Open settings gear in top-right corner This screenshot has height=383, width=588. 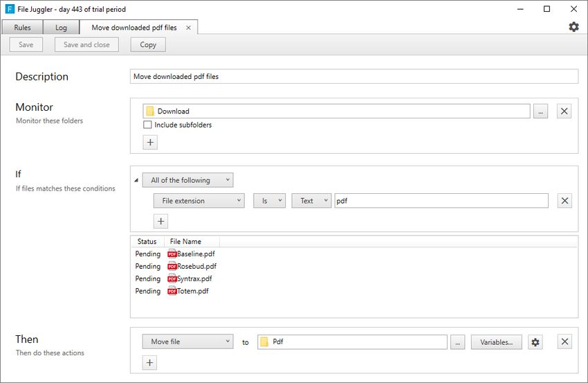[x=573, y=26]
